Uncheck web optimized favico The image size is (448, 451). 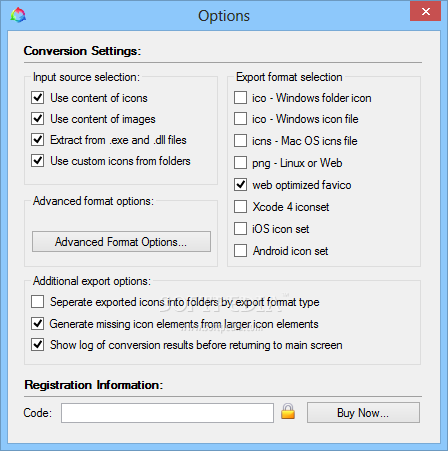[x=240, y=185]
